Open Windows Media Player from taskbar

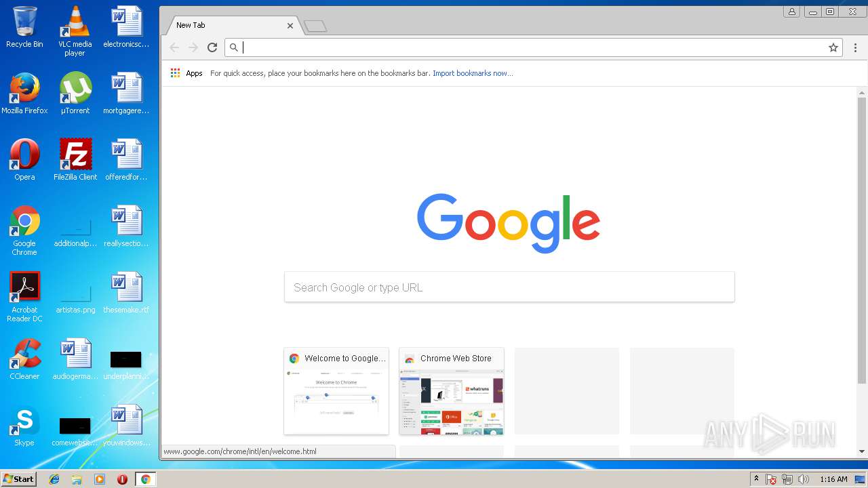(100, 479)
